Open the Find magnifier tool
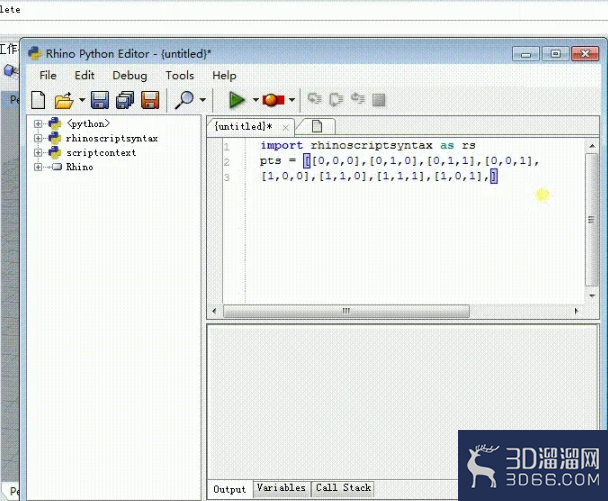The height and width of the screenshot is (501, 608). click(184, 100)
